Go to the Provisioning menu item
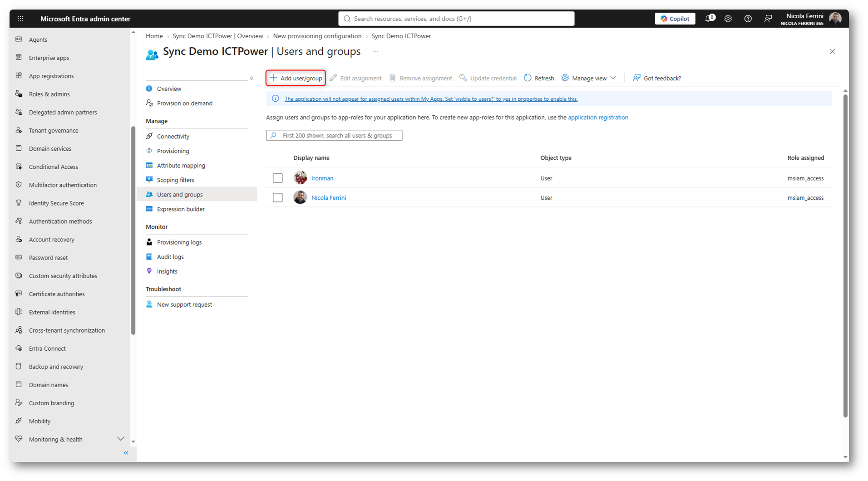The height and width of the screenshot is (481, 868). tap(173, 151)
